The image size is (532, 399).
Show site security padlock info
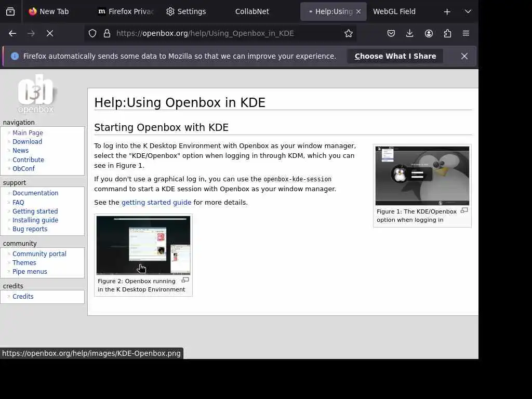pyautogui.click(x=107, y=33)
